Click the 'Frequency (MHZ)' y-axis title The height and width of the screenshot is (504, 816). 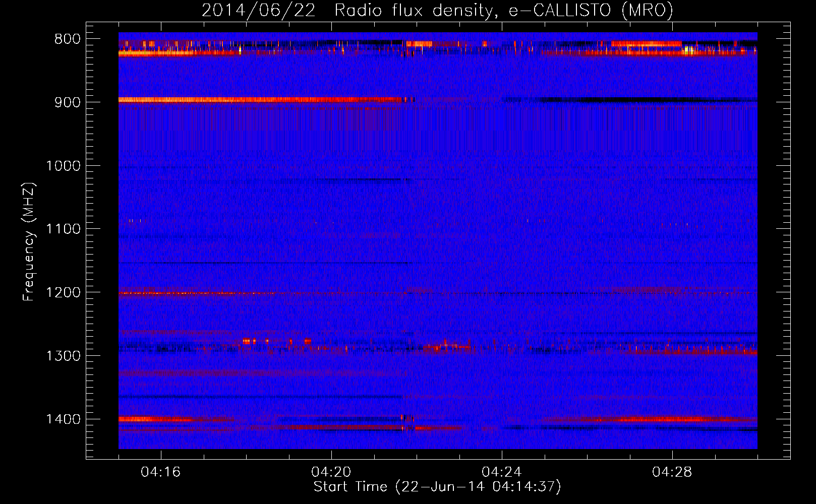point(29,242)
